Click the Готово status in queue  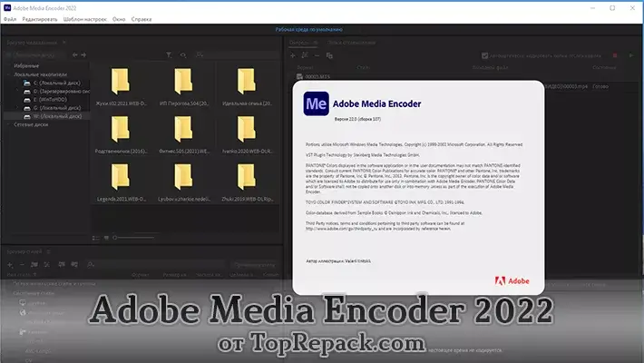pyautogui.click(x=600, y=87)
